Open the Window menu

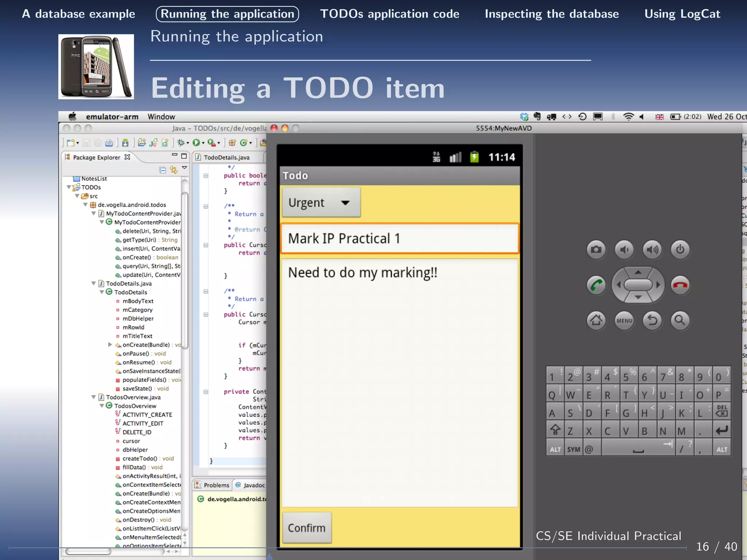[x=161, y=117]
